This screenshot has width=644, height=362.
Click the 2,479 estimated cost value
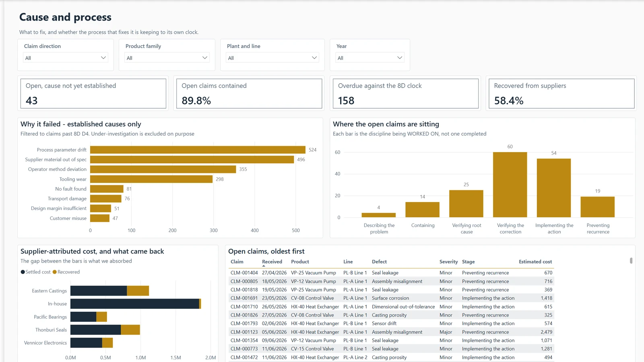click(546, 332)
